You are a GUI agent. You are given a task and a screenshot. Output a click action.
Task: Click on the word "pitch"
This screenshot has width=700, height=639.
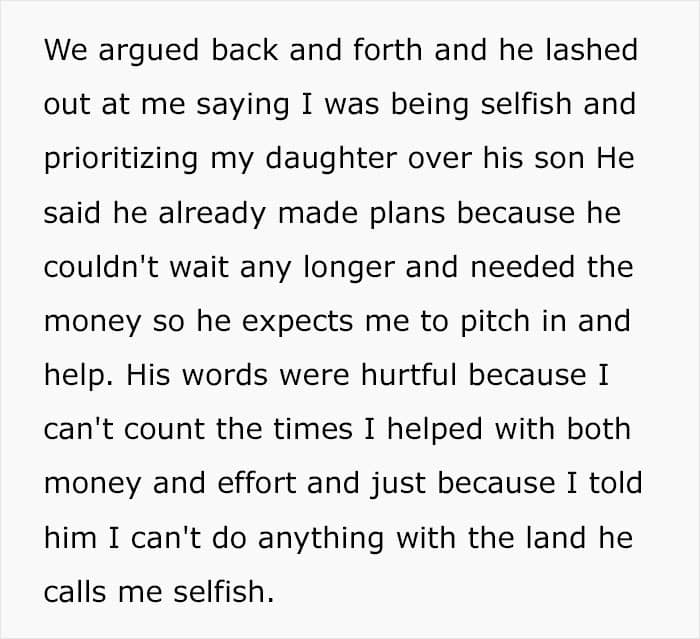pyautogui.click(x=495, y=322)
